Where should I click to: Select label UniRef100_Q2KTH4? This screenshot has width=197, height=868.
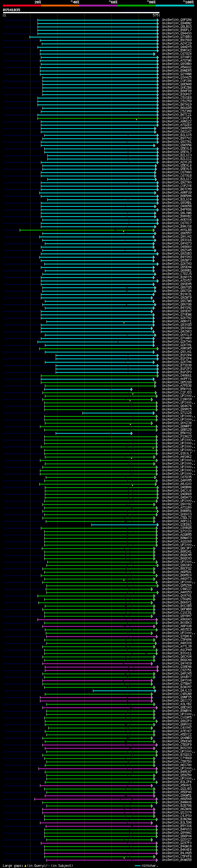177,362
